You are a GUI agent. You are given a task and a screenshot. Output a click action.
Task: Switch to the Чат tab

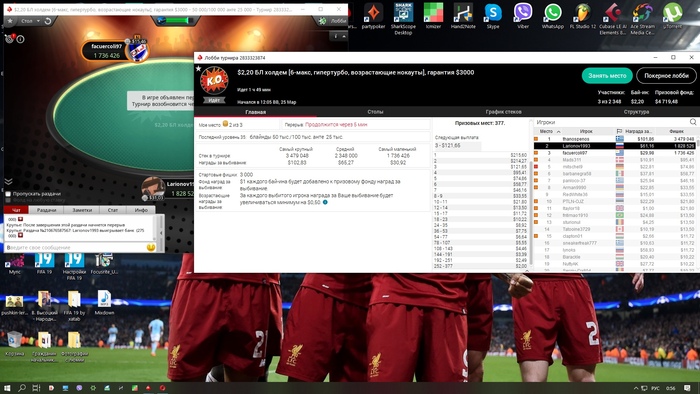pos(16,210)
